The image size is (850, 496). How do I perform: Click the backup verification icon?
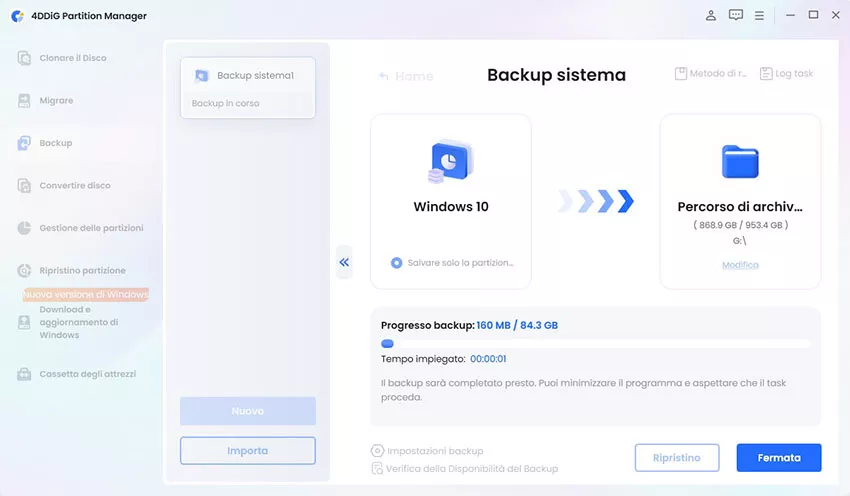tap(377, 468)
